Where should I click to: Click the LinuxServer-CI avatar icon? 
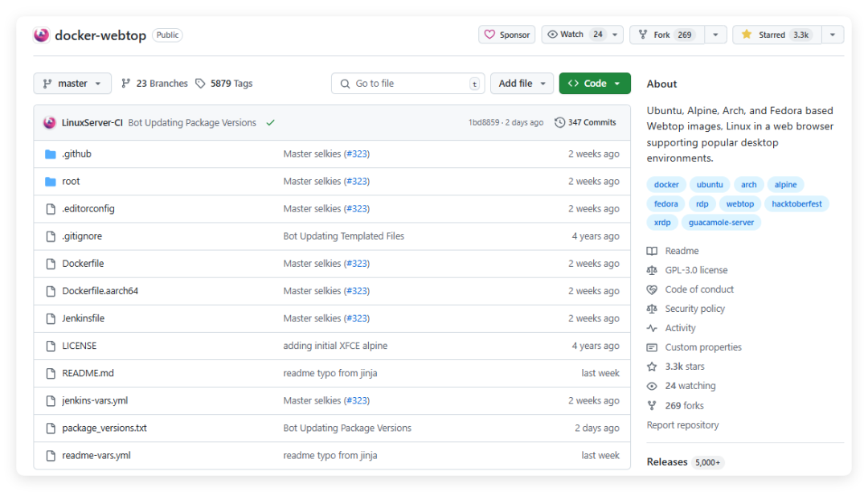click(49, 123)
